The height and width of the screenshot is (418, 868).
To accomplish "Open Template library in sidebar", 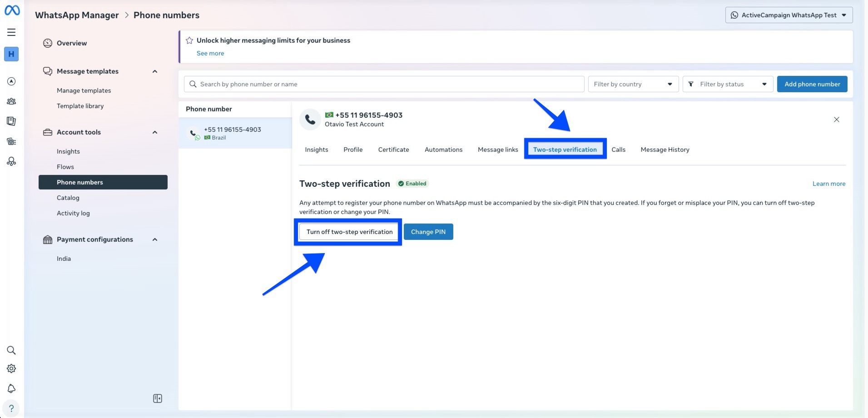I will pyautogui.click(x=80, y=106).
